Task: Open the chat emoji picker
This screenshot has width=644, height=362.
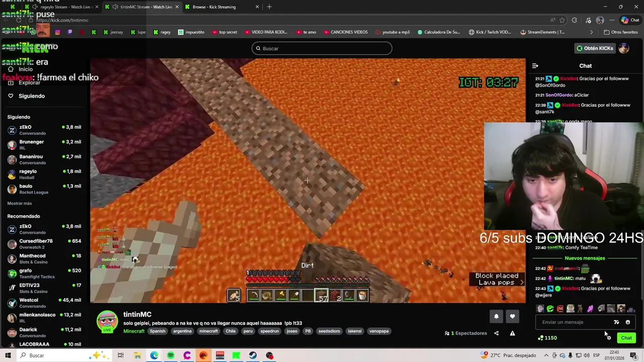Action: tap(628, 322)
